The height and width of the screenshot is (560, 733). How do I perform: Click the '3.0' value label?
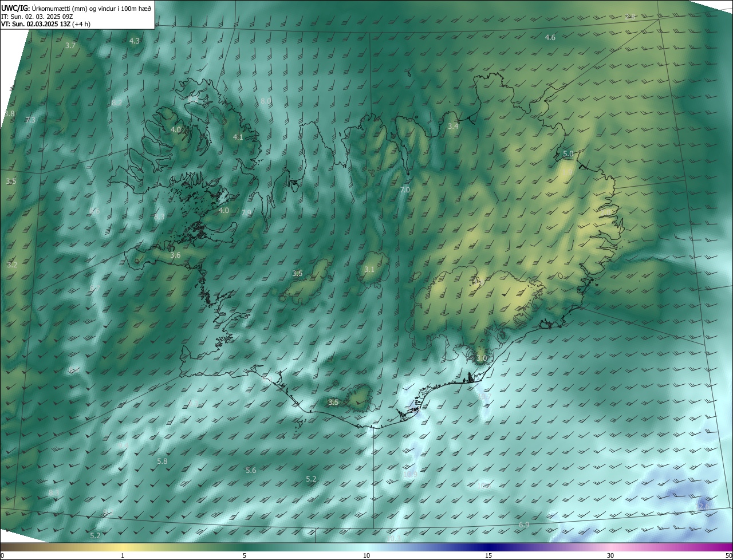482,359
